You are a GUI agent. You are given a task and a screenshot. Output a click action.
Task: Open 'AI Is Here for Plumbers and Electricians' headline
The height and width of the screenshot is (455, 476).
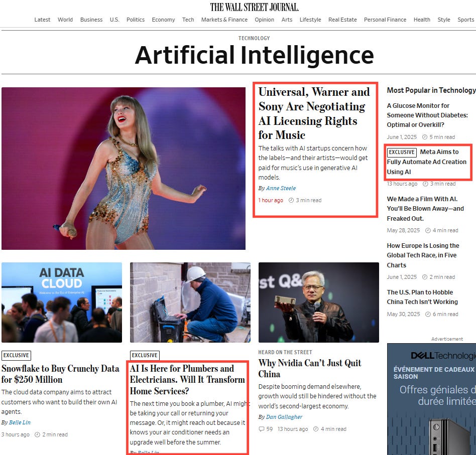coord(187,379)
